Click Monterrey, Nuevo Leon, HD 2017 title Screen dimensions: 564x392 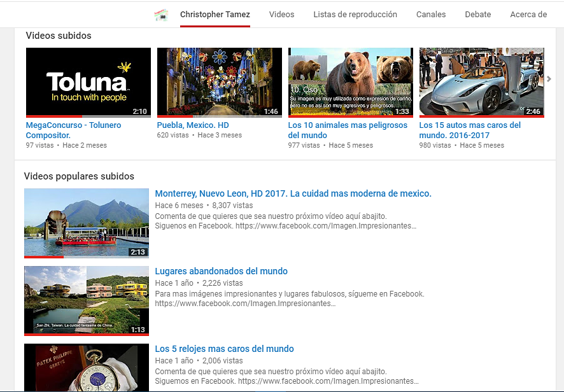(293, 193)
